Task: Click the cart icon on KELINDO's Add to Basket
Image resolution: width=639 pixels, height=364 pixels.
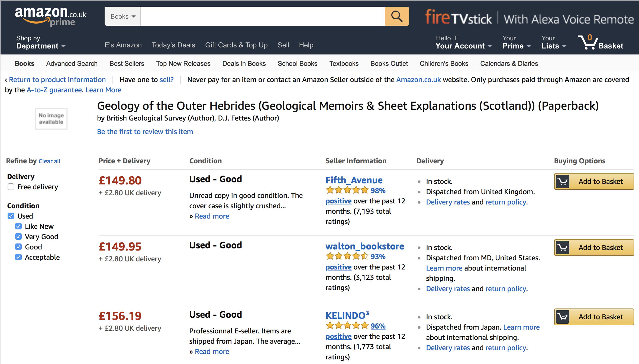Action: point(563,317)
